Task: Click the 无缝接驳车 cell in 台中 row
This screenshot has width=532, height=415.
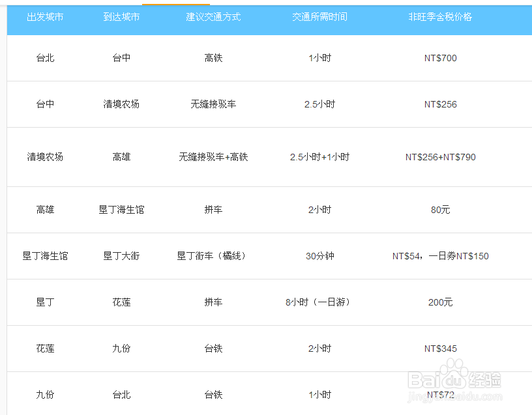Action: 213,104
